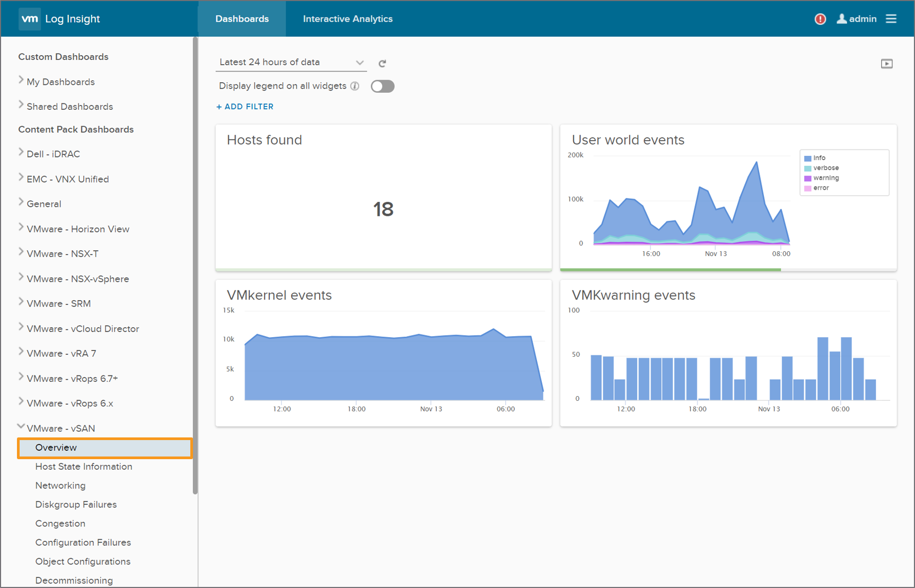Expand VMware - NSX-vSphere chevron

(x=21, y=277)
